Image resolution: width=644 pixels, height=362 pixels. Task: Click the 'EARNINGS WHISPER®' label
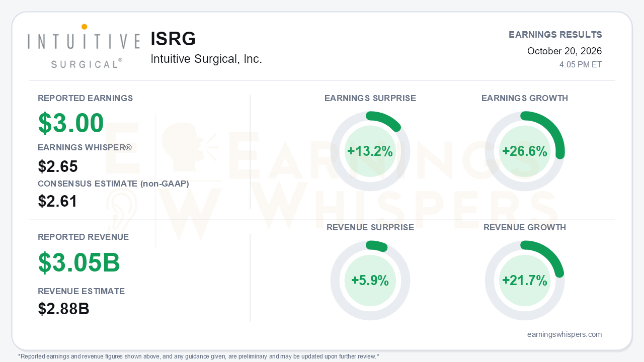85,147
